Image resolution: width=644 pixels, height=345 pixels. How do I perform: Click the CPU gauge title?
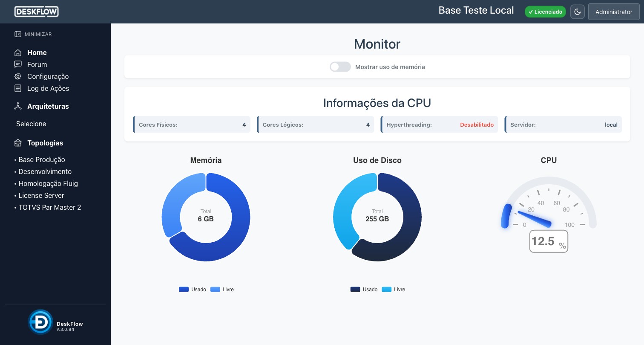pyautogui.click(x=549, y=160)
